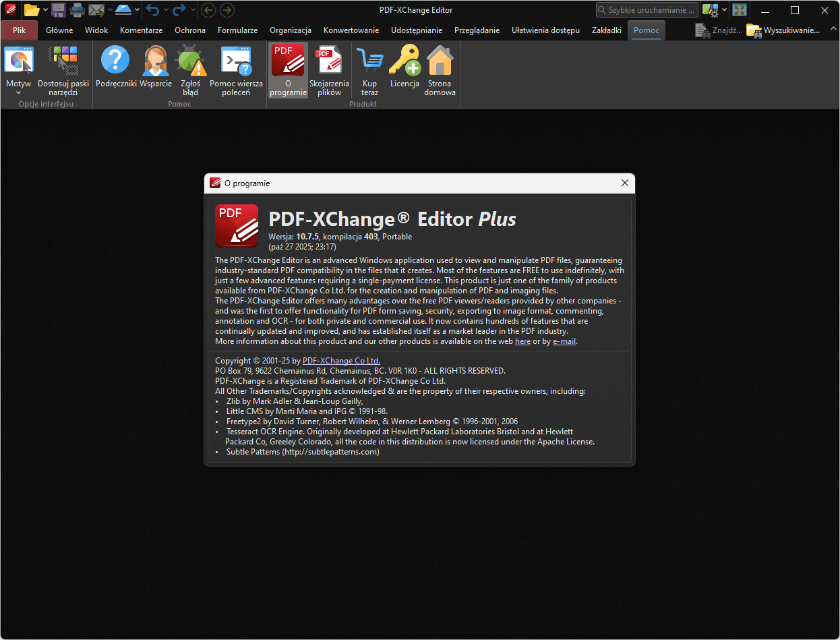Switch to the Formularze tab
The width and height of the screenshot is (840, 640).
[237, 30]
